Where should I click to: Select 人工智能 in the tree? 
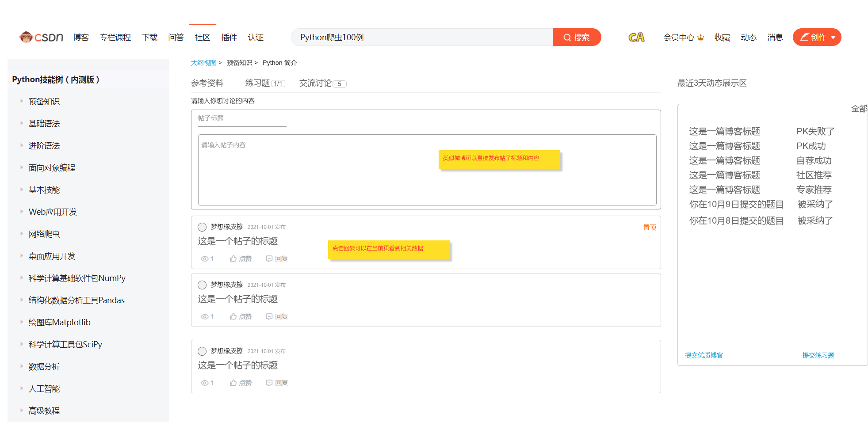pos(44,389)
